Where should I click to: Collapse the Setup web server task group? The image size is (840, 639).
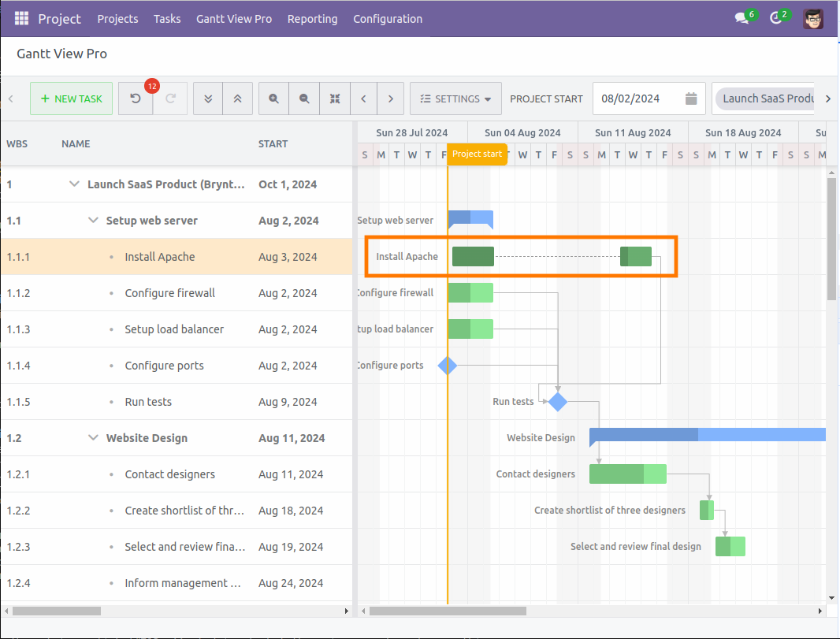(93, 220)
